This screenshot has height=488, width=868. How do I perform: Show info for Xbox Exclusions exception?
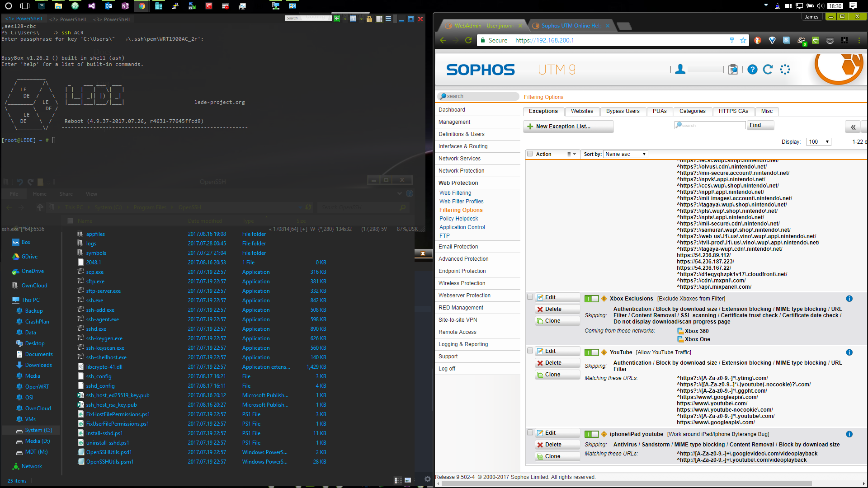pos(849,299)
